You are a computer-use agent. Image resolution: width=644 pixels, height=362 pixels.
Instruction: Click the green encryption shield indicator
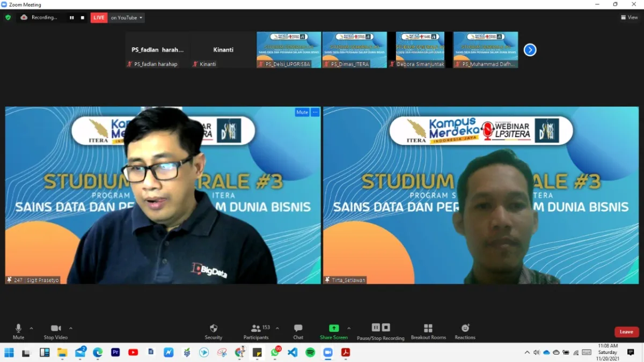point(8,17)
